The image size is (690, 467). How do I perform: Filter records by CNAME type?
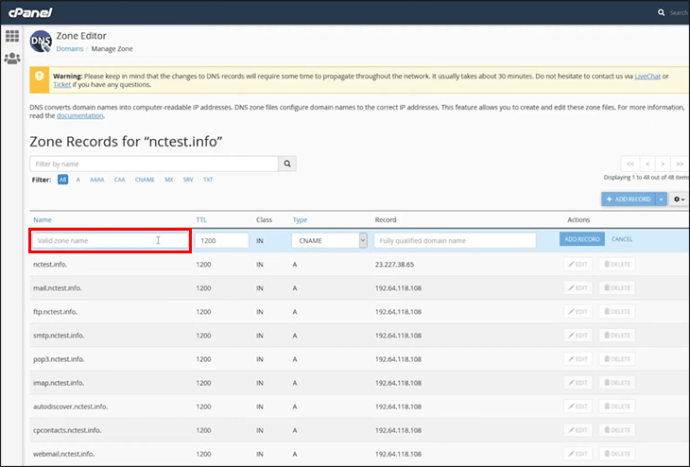[145, 180]
